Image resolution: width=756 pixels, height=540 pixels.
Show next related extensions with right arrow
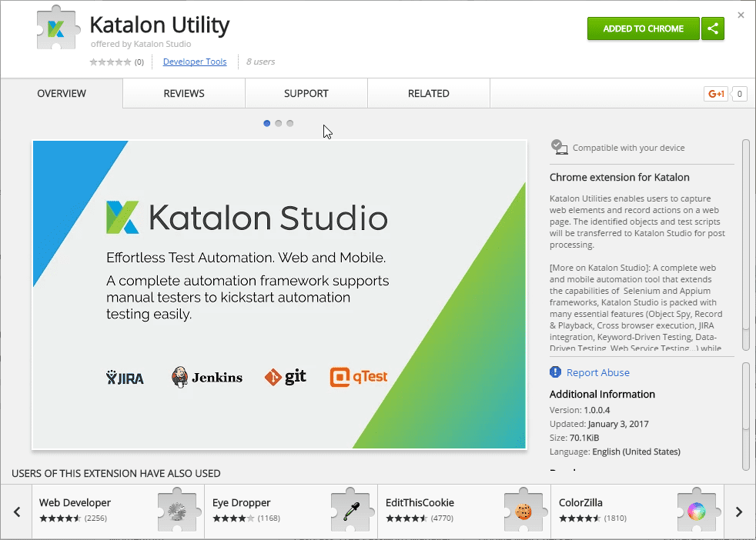pyautogui.click(x=739, y=512)
